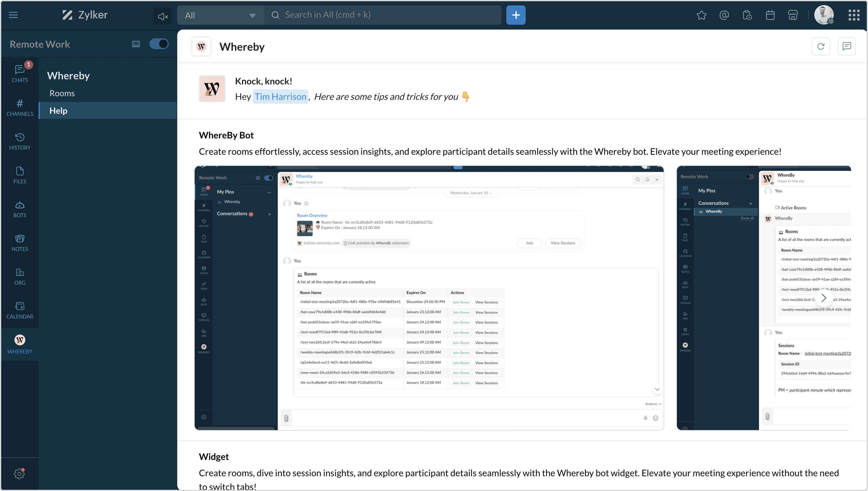Viewport: 868px width, 491px height.
Task: Click the Tim Harrison mention
Action: tap(280, 97)
